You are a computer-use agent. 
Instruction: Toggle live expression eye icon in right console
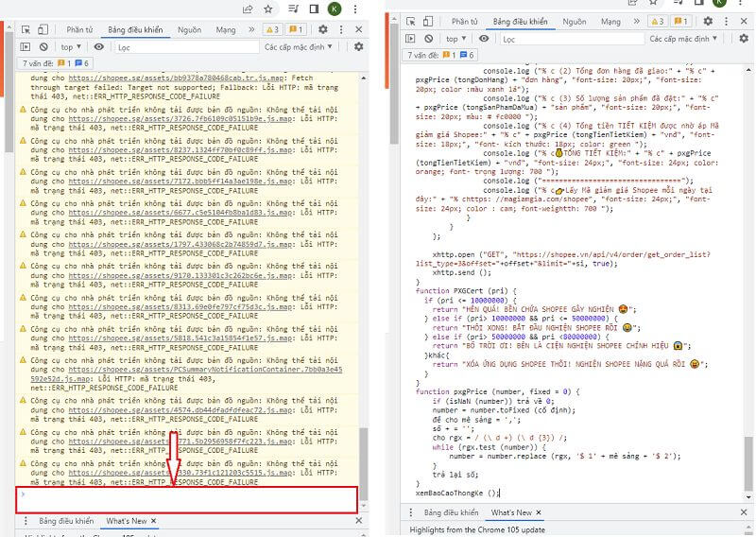click(484, 39)
